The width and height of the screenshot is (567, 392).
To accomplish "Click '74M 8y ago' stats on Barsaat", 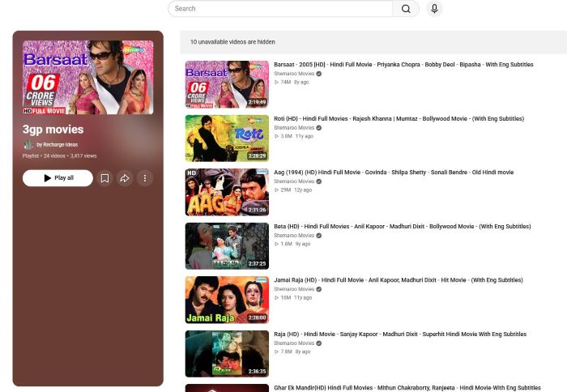I will click(x=292, y=82).
